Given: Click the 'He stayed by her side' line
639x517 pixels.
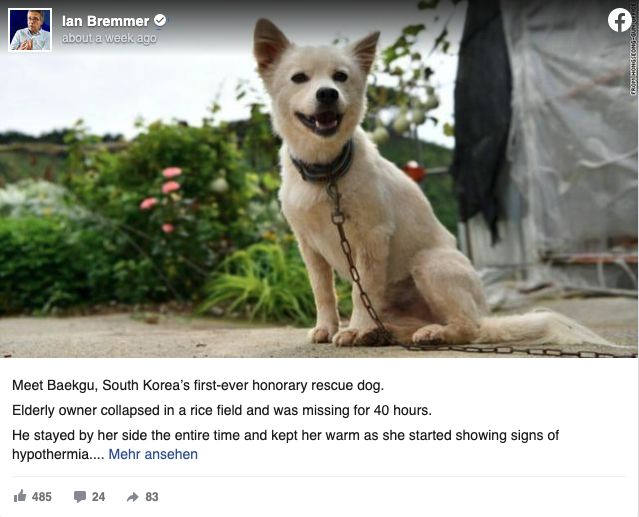Looking at the screenshot, I should (x=285, y=435).
